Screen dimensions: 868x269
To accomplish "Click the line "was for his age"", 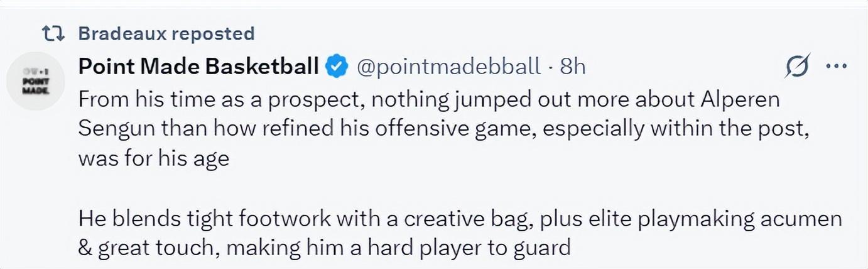I will click(153, 158).
